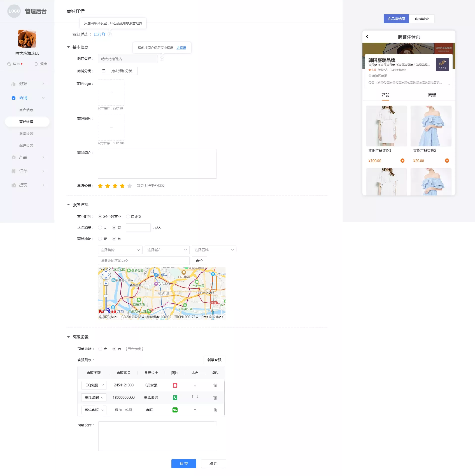
Task: Go back using the arrow in 商铺详情页 preview
Action: [x=367, y=37]
